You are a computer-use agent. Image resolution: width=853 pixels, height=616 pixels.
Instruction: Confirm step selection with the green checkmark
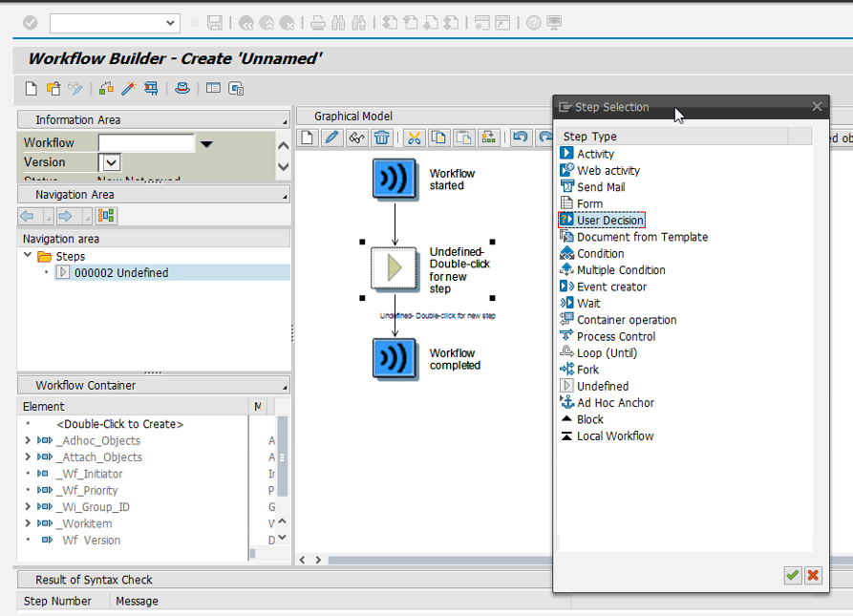tap(792, 575)
